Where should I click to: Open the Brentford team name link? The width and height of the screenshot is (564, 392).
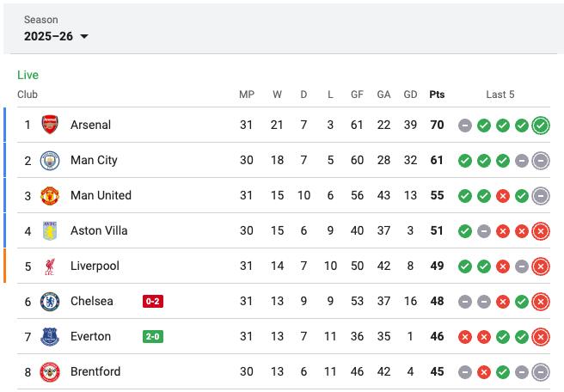point(95,371)
